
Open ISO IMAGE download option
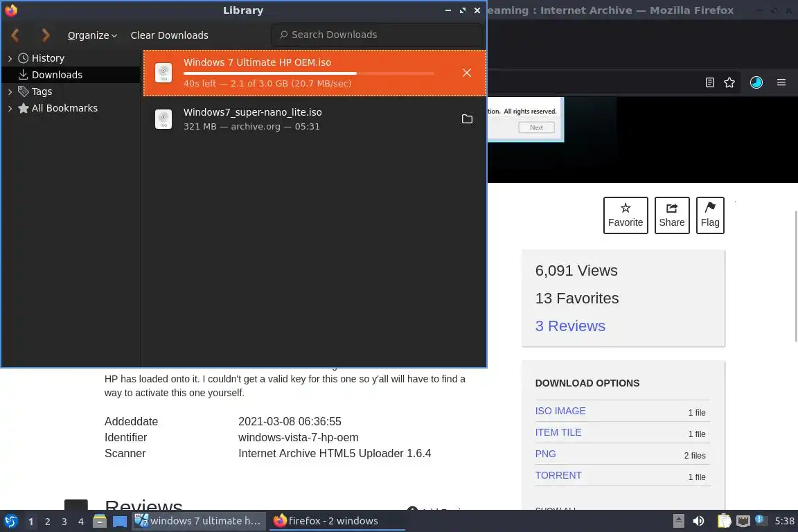560,411
